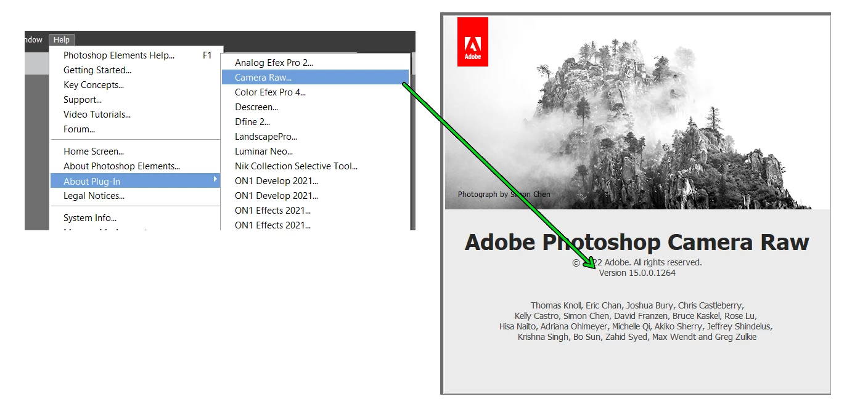
Task: Select Photoshop Elements Help... menu item
Action: [x=119, y=55]
